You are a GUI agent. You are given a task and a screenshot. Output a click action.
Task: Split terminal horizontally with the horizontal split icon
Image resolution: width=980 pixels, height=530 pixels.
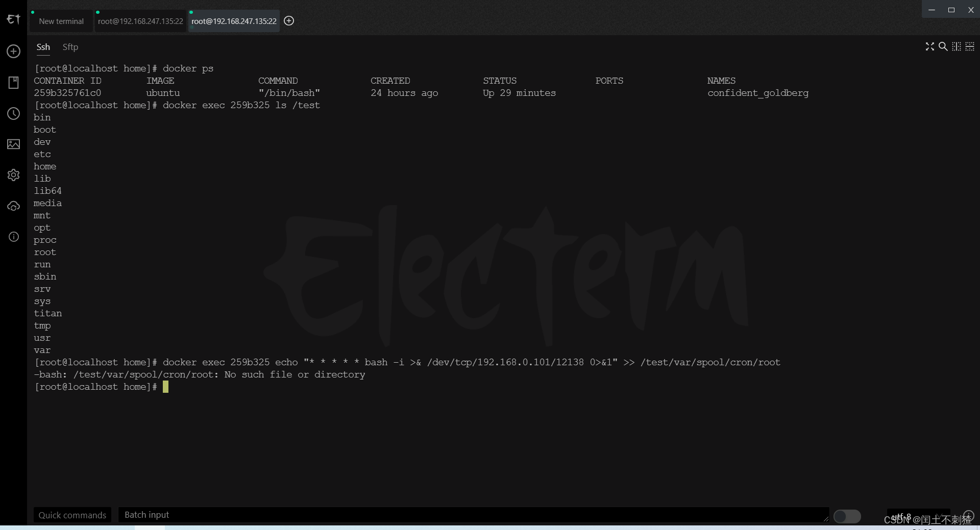[x=970, y=46]
